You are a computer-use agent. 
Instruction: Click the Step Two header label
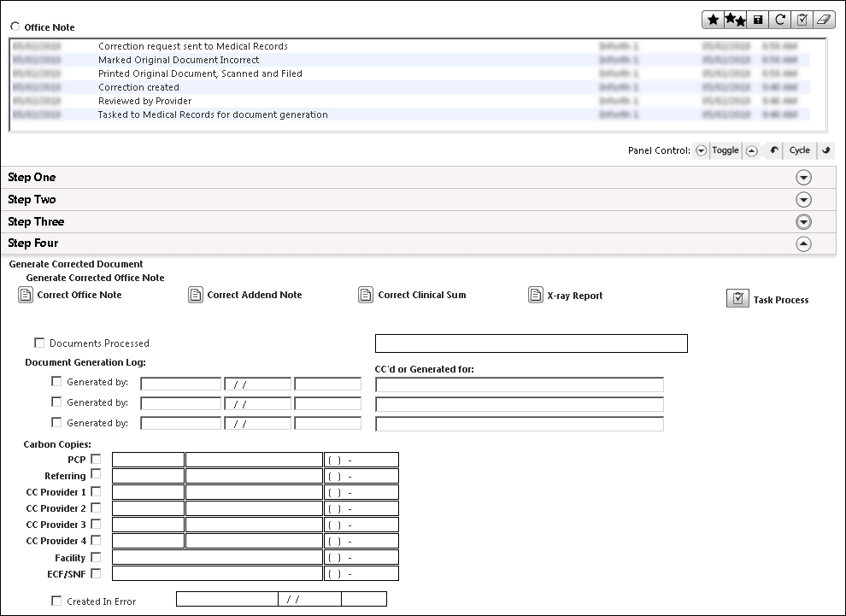click(x=32, y=200)
